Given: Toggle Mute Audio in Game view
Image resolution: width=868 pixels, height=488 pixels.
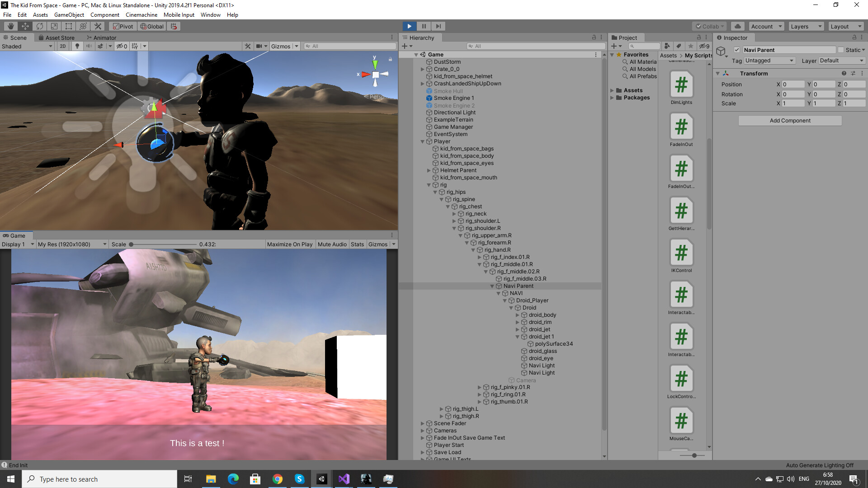Looking at the screenshot, I should [332, 244].
